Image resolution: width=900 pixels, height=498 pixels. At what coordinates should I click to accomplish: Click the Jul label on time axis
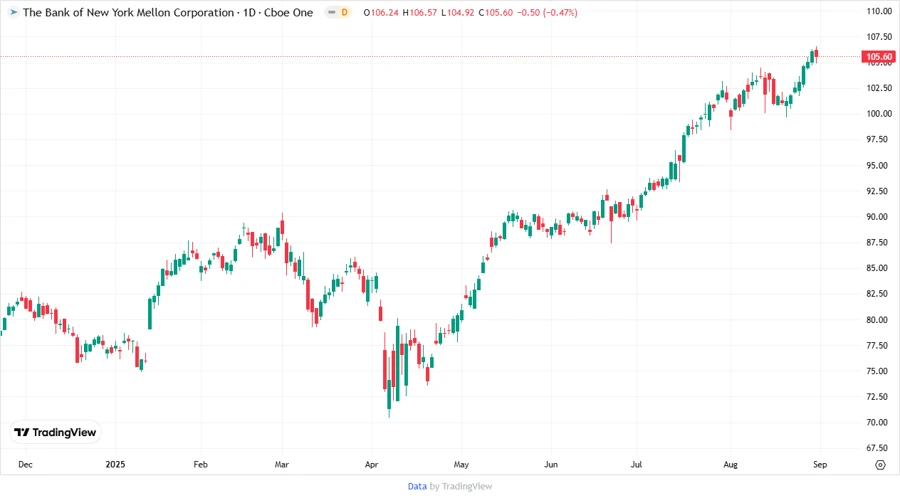point(636,464)
